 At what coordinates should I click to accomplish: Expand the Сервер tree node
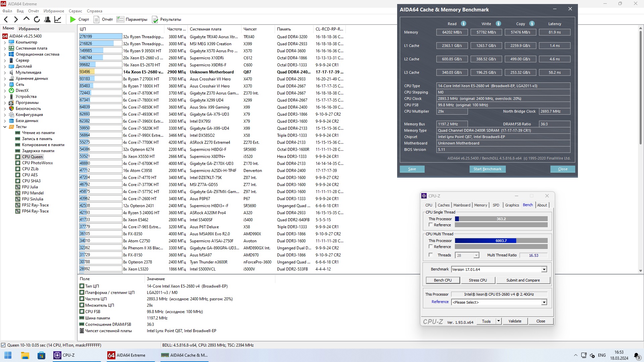[x=5, y=60]
